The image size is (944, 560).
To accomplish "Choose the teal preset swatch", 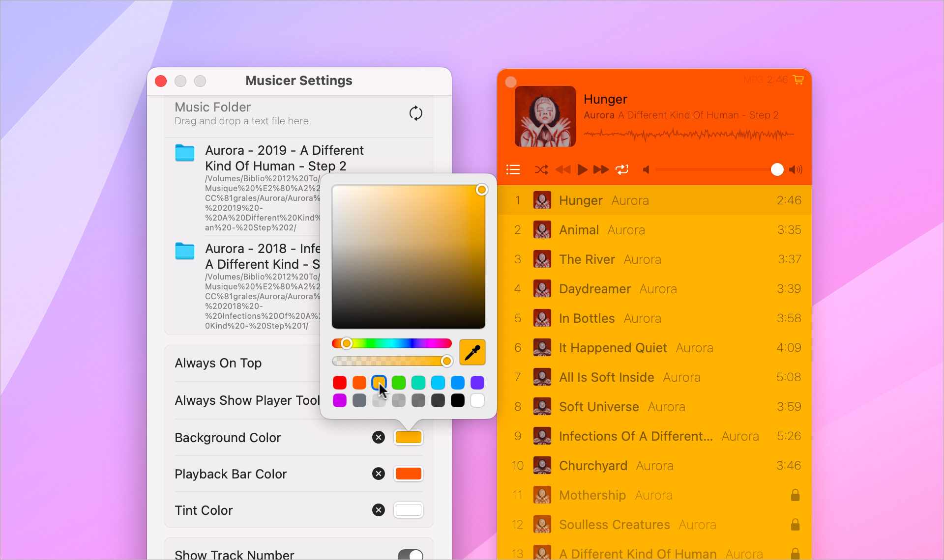I will click(418, 382).
